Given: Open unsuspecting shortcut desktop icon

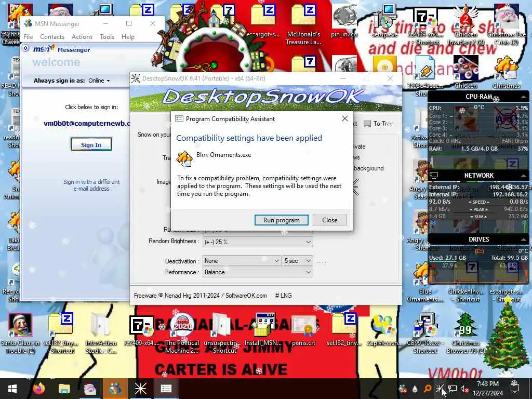Looking at the screenshot, I should pyautogui.click(x=222, y=334).
